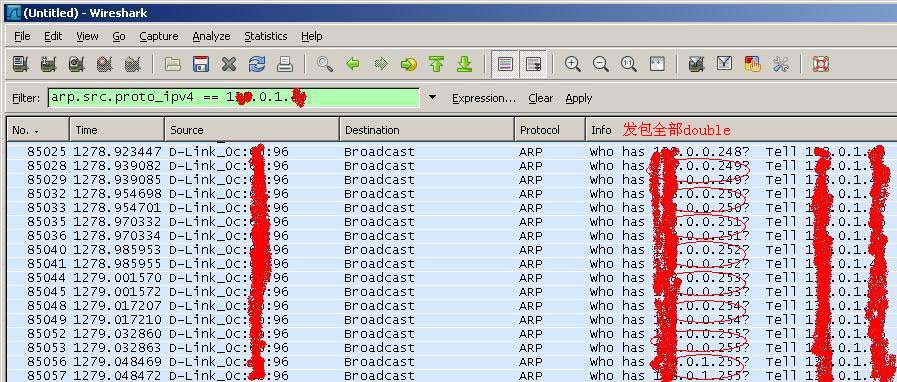Clear the display filter
This screenshot has width=897, height=382.
coord(541,98)
